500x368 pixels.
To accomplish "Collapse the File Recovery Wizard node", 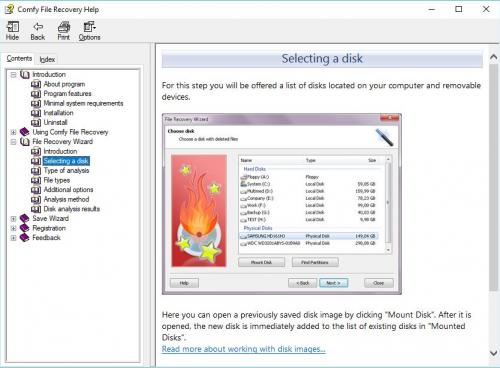I will click(x=13, y=142).
